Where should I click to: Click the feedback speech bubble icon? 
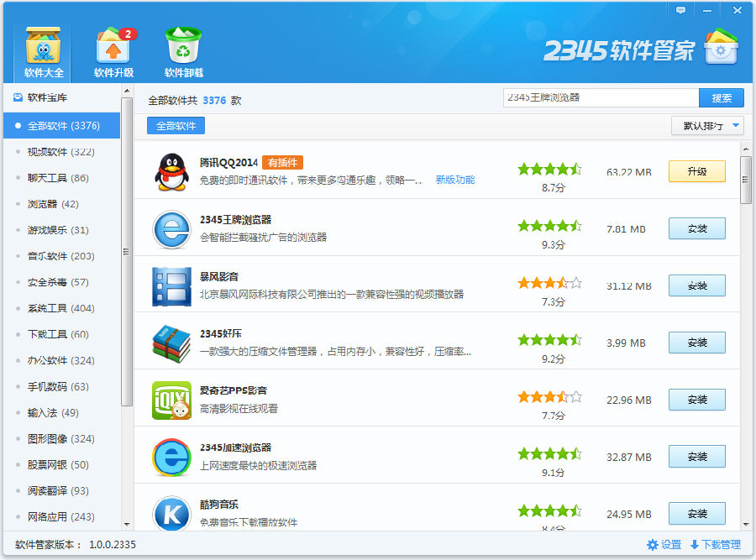[x=680, y=10]
